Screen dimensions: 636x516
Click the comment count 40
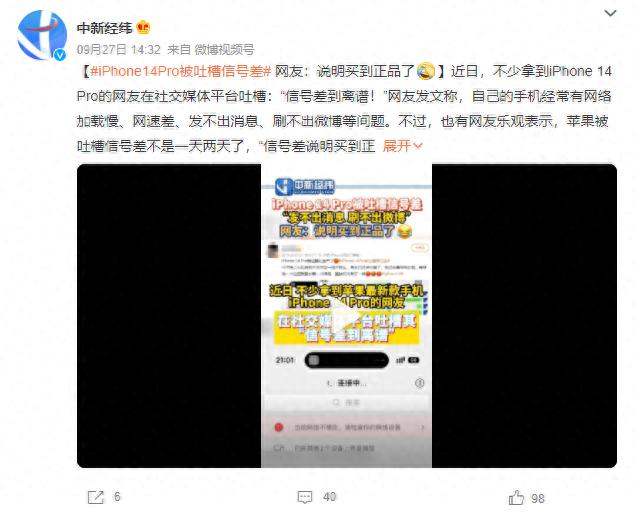[329, 497]
